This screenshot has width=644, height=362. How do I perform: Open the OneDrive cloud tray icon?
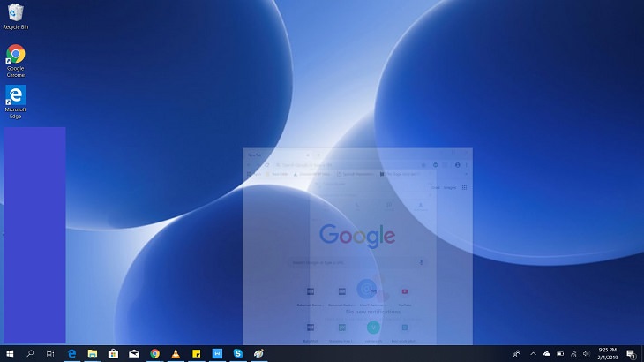click(x=547, y=353)
